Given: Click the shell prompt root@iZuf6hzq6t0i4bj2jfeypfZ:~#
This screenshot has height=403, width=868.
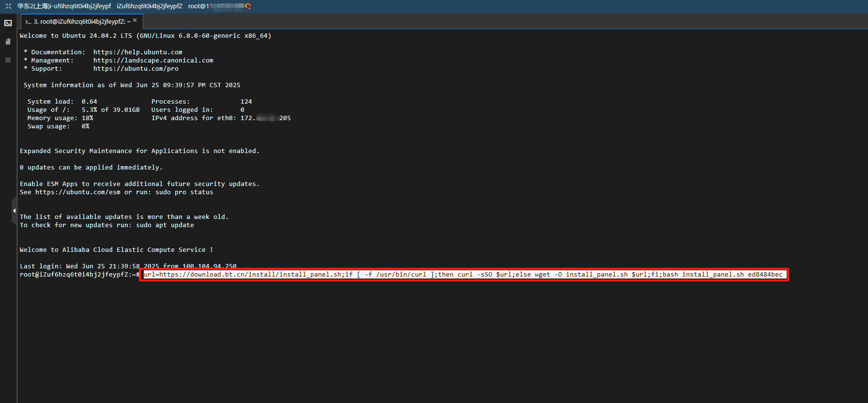Looking at the screenshot, I should click(x=80, y=274).
